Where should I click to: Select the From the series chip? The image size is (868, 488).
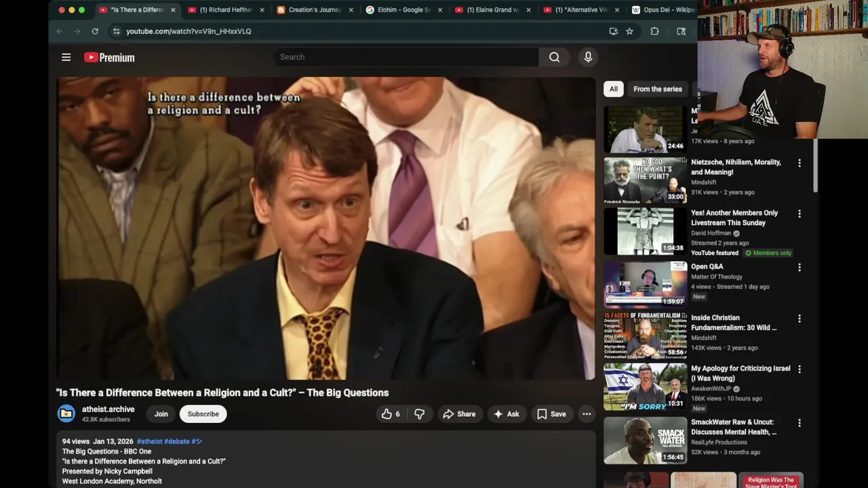[x=658, y=89]
